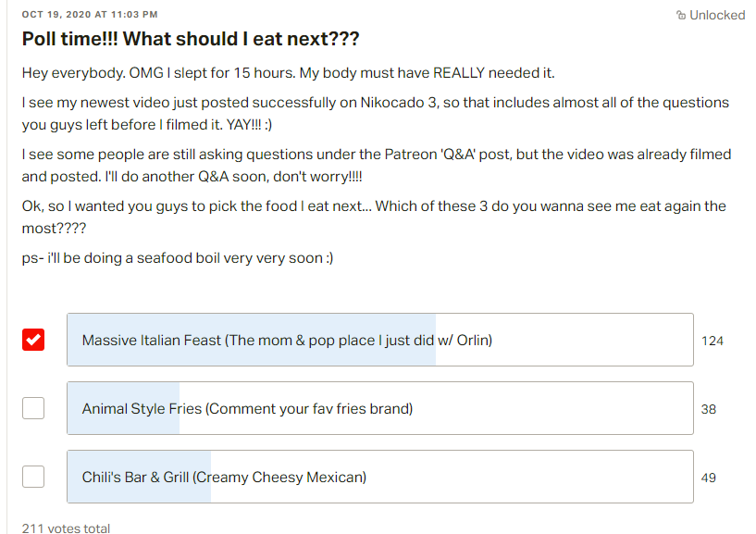Click the Unlocked status label
The image size is (756, 534).
coord(717,15)
